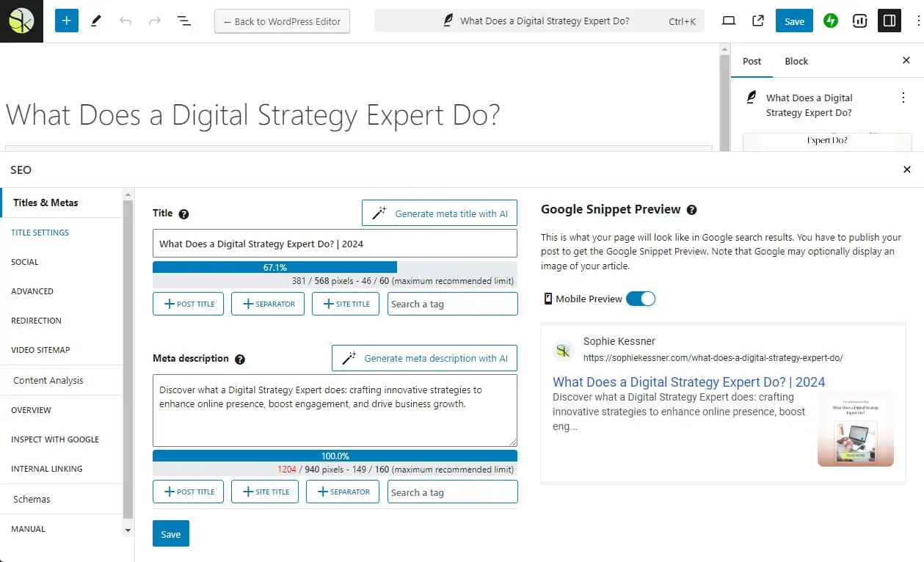924x562 pixels.
Task: Open the block inserter plus button
Action: (x=66, y=21)
